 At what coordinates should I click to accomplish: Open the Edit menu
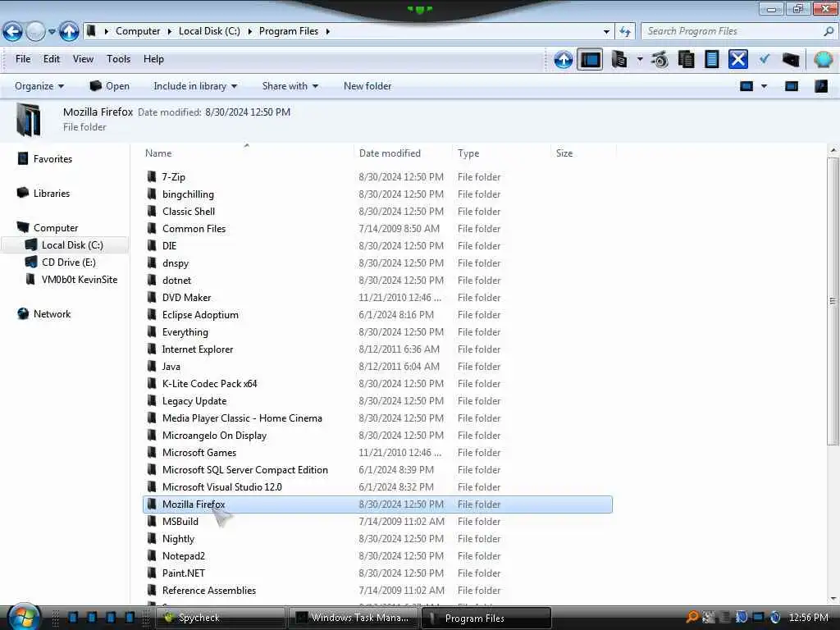52,59
